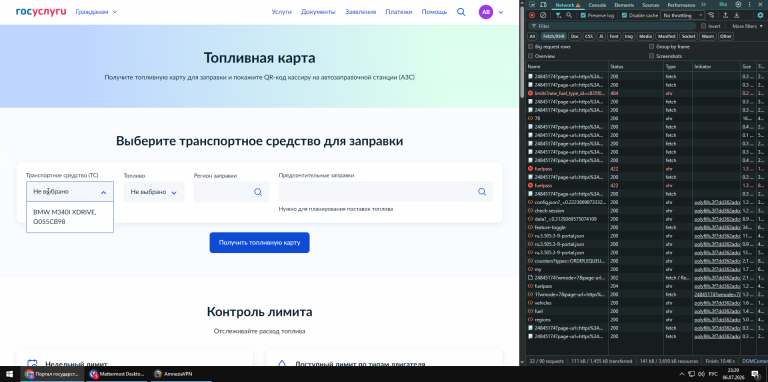The width and height of the screenshot is (768, 382).
Task: Toggle device toolbar icon in DevTools
Action: [x=543, y=5]
